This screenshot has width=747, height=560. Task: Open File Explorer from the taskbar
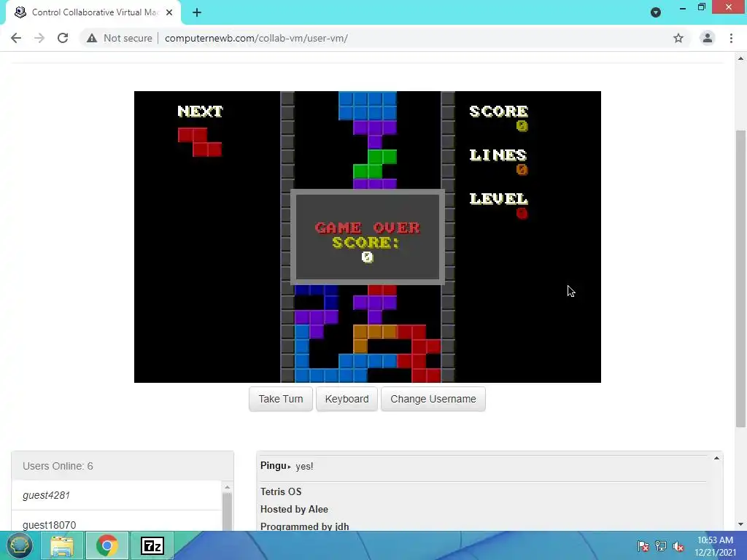(x=62, y=545)
